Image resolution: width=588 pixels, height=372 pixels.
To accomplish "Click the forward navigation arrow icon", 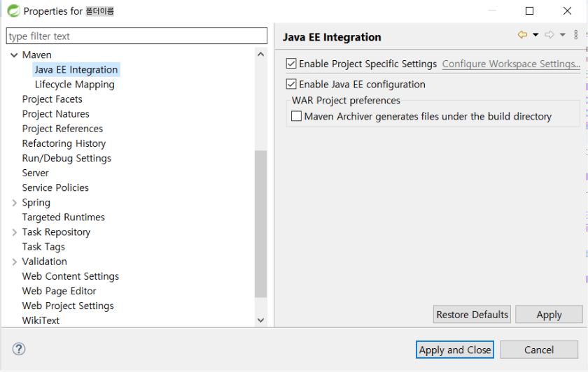I will coord(549,35).
